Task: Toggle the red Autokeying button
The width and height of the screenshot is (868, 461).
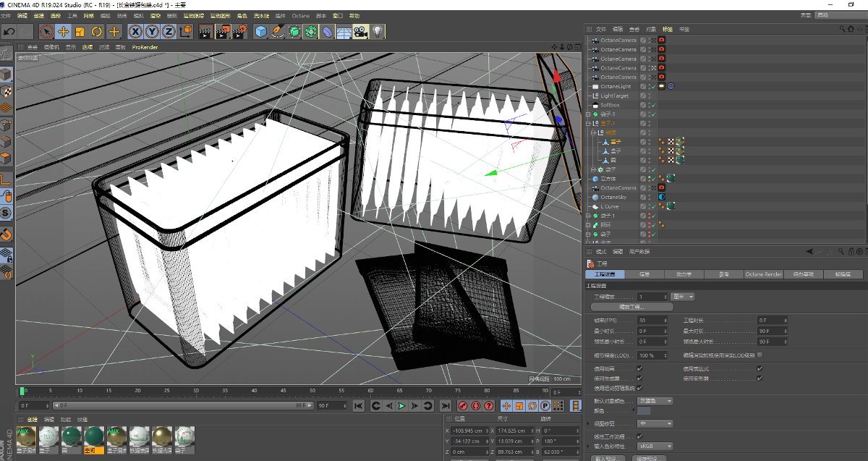Action: point(476,406)
